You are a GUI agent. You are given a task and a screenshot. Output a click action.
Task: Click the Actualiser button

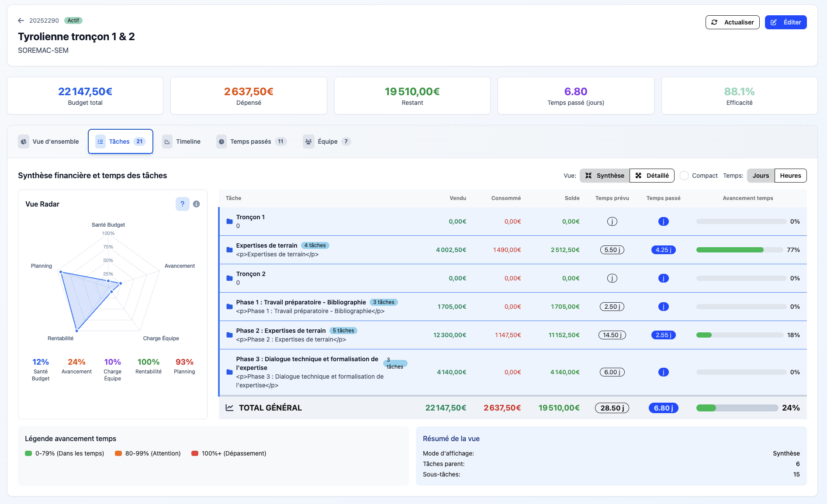coord(732,22)
